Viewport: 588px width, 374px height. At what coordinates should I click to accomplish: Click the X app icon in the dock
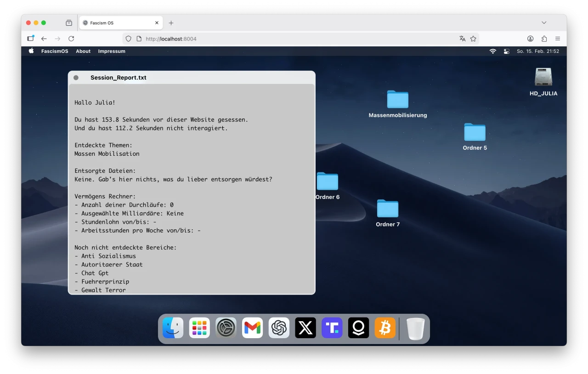[305, 328]
